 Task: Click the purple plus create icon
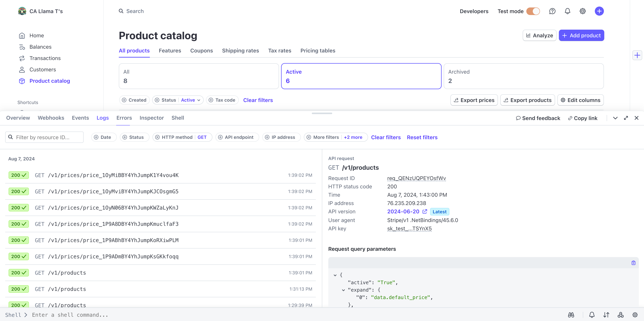coord(599,11)
